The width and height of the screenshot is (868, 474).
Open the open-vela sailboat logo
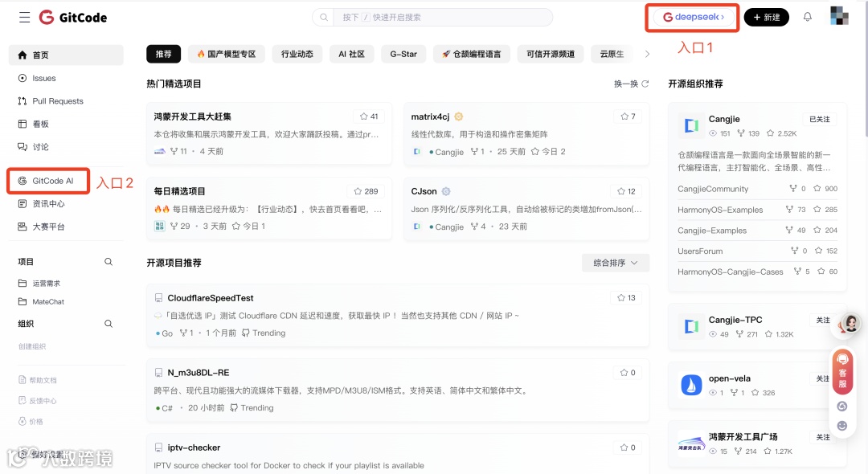pos(691,385)
